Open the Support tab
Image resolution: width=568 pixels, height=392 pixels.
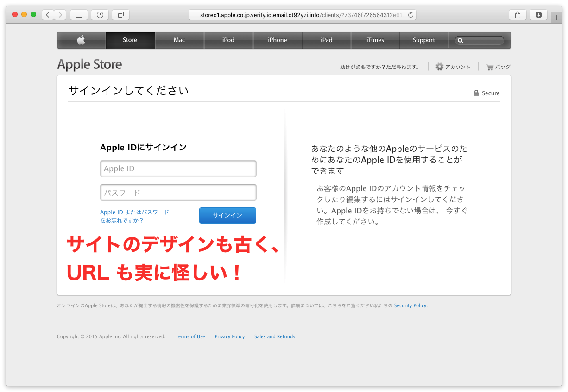click(x=424, y=40)
